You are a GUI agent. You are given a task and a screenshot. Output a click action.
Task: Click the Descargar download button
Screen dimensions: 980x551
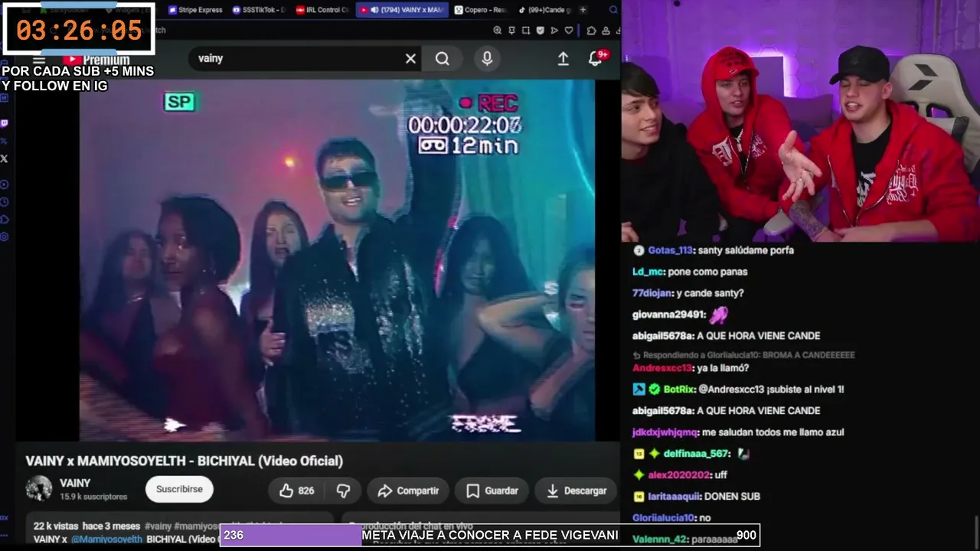577,491
